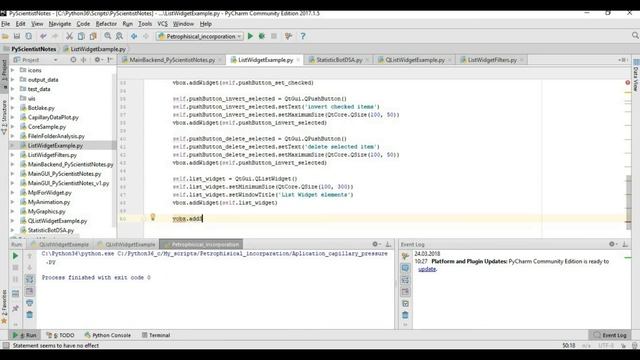Select MyGraphics.py in the project tree
This screenshot has width=640, height=360.
pyautogui.click(x=47, y=211)
